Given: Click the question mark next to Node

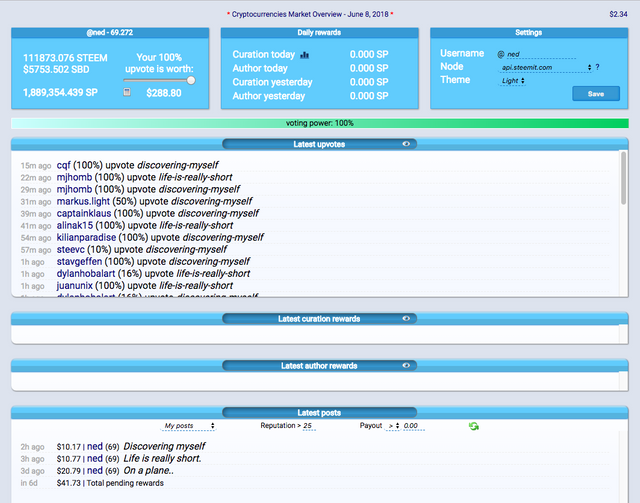Looking at the screenshot, I should [x=598, y=67].
